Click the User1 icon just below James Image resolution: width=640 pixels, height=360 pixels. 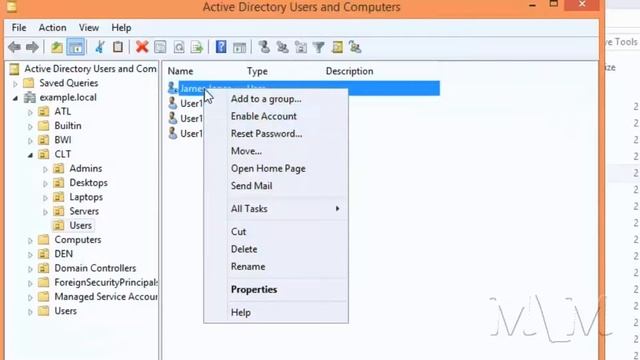173,103
